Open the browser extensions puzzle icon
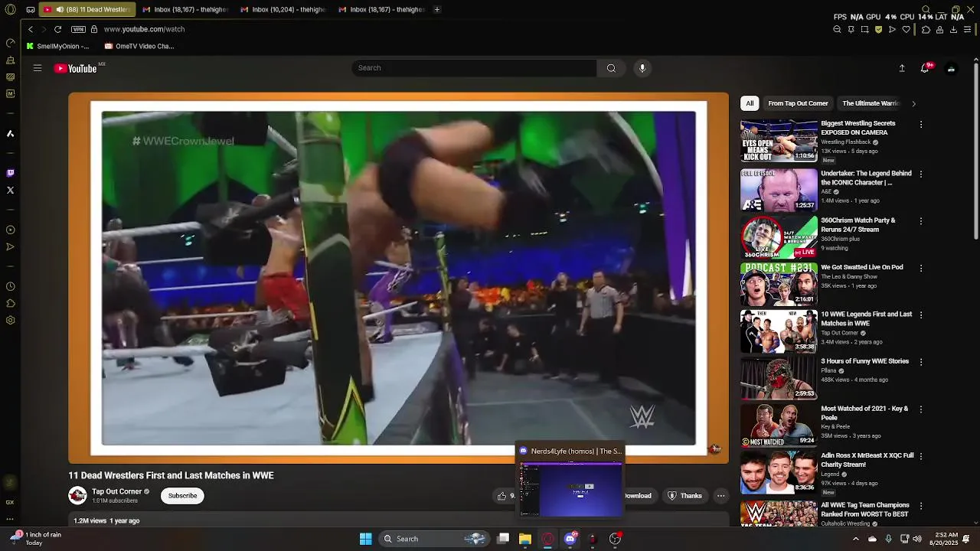The width and height of the screenshot is (980, 551). click(x=926, y=29)
